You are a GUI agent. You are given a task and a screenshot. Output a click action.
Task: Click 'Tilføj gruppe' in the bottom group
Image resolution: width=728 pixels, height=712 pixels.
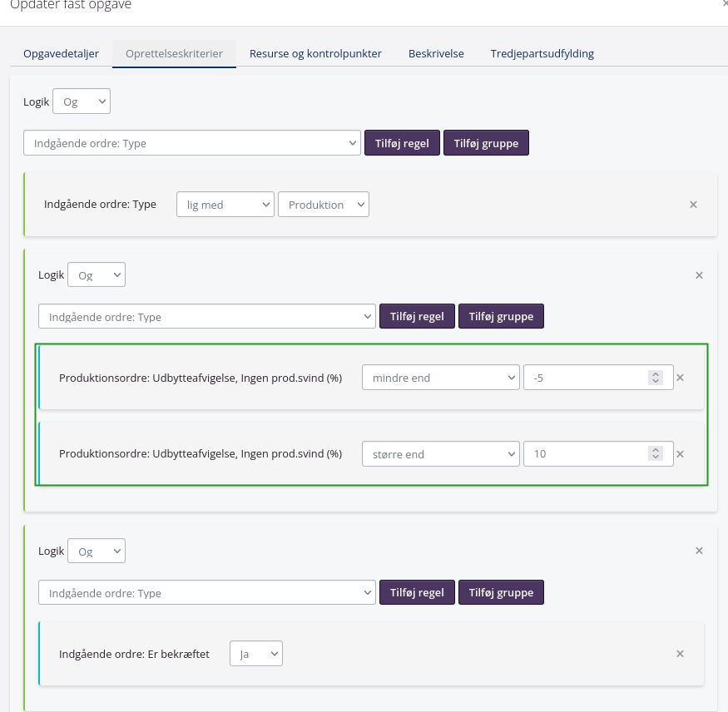[x=501, y=593]
